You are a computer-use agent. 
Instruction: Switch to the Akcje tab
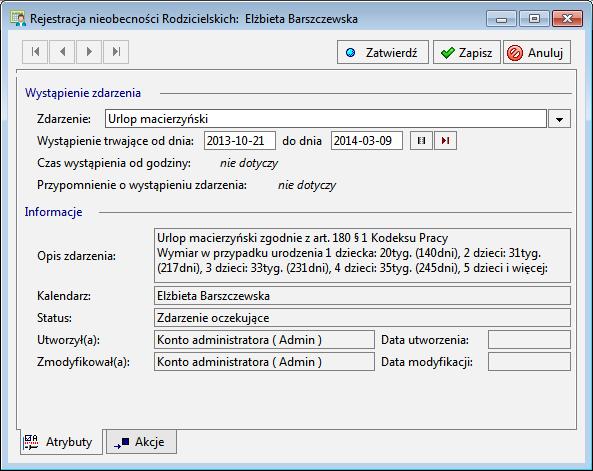pos(141,442)
